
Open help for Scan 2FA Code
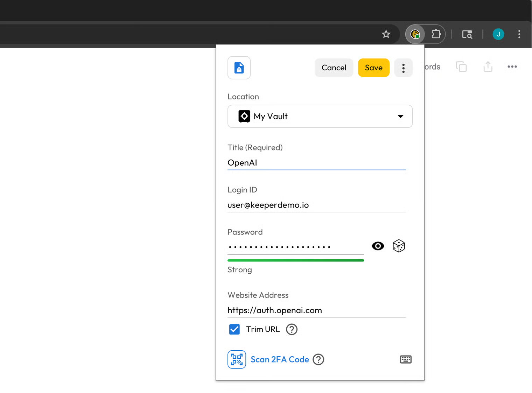[318, 359]
